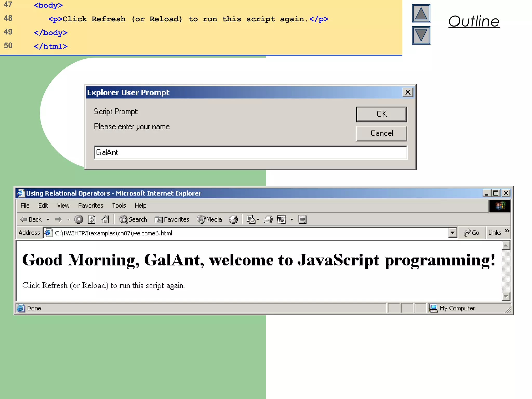Click the '</html>' code line 50
532x399 pixels.
pos(51,46)
